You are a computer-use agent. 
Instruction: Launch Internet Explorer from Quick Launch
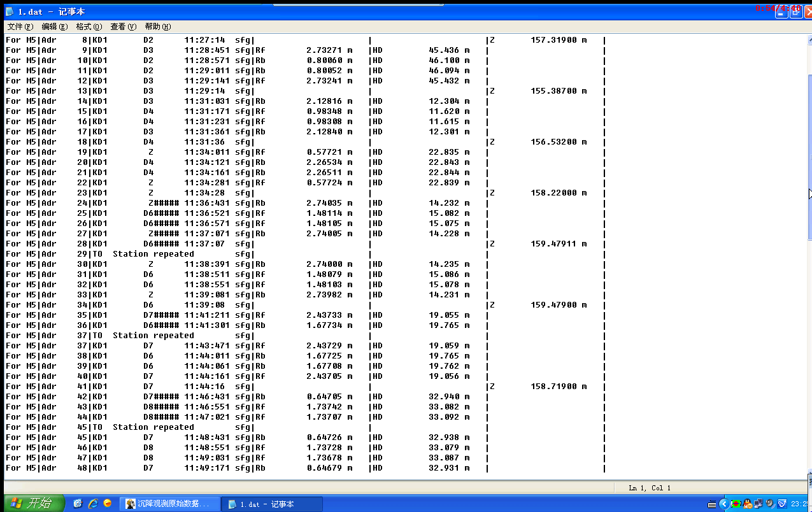point(92,504)
